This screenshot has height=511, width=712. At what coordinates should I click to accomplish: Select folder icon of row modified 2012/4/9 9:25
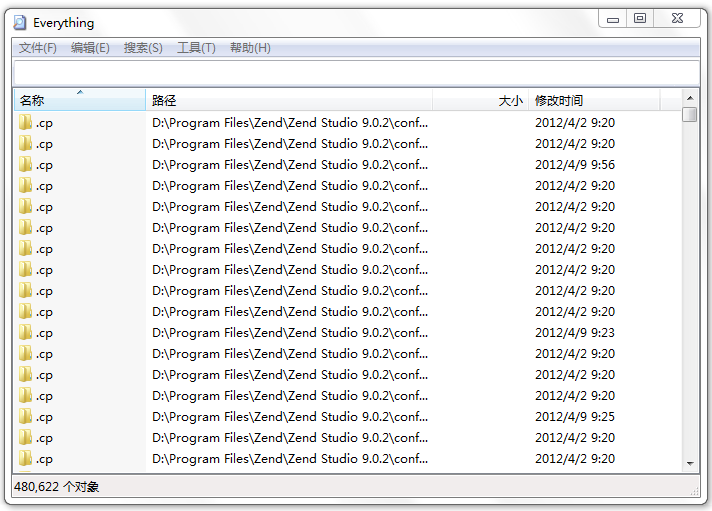25,416
